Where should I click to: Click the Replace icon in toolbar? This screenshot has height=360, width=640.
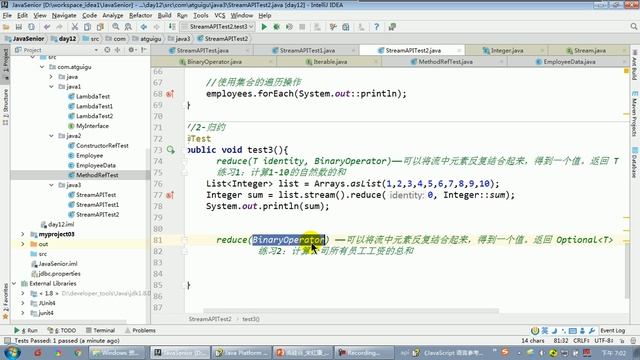click(x=128, y=27)
